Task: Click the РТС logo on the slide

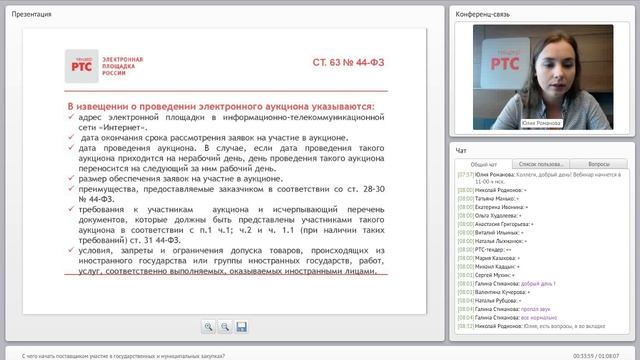Action: (82, 66)
